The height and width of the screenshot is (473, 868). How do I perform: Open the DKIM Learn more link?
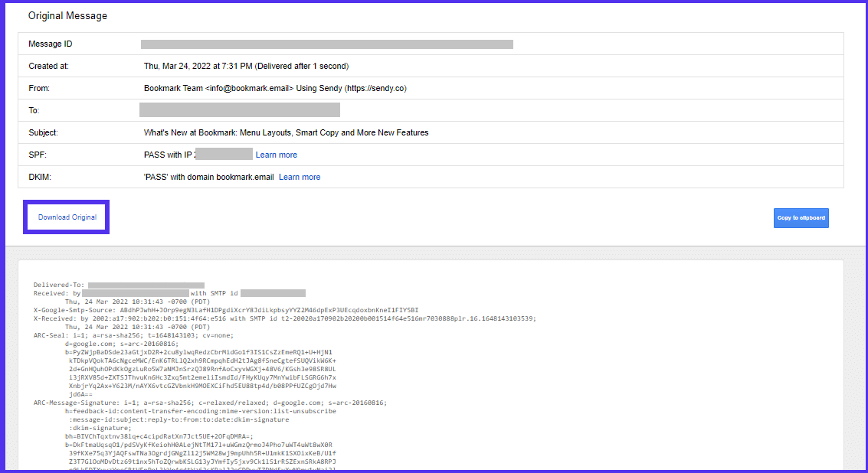pyautogui.click(x=299, y=176)
